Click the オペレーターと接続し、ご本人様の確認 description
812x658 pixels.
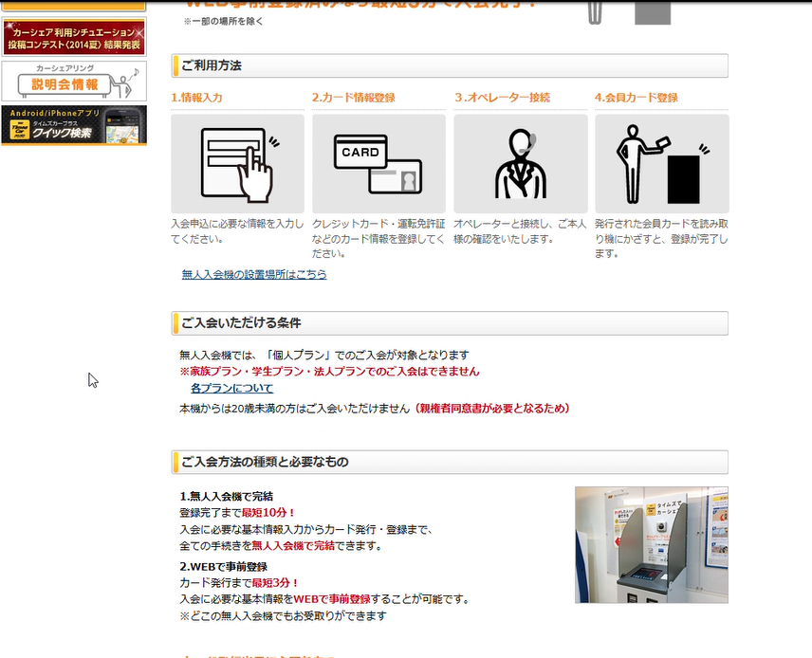pyautogui.click(x=521, y=231)
